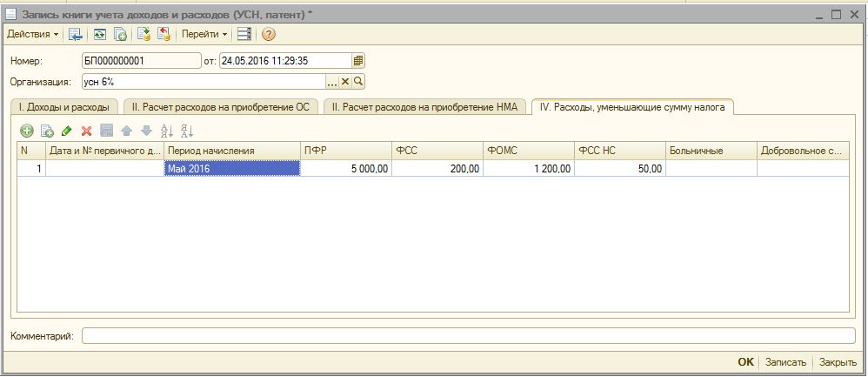Viewport: 868px width, 377px height.
Task: Click the Комментарий input field
Action: coord(469,336)
